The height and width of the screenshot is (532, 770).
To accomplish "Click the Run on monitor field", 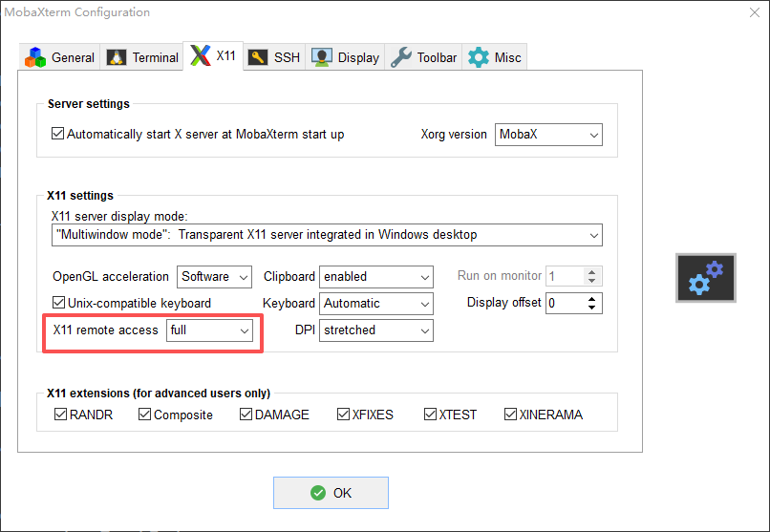I will pos(565,276).
